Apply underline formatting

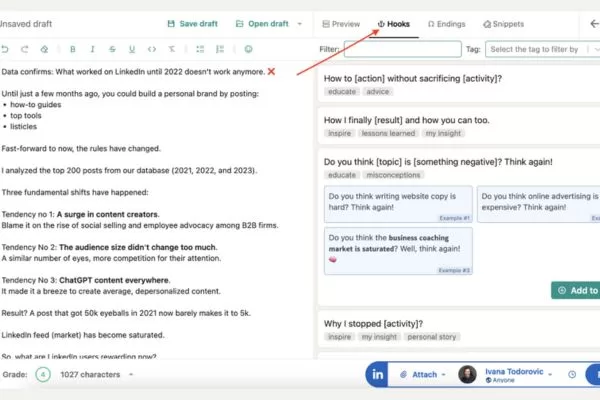pyautogui.click(x=132, y=49)
